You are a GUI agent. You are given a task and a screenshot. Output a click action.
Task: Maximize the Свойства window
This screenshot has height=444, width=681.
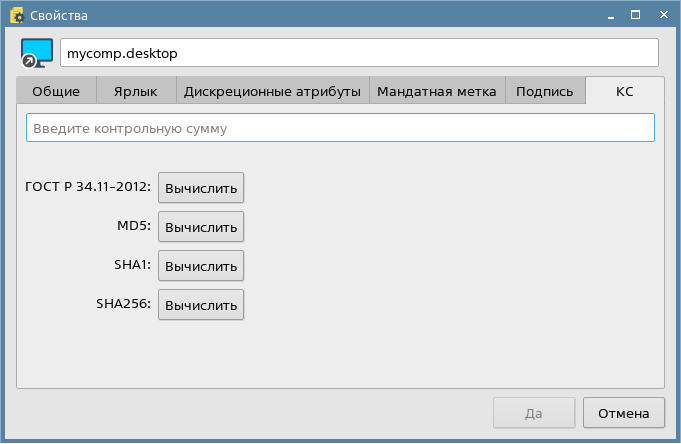(x=636, y=15)
